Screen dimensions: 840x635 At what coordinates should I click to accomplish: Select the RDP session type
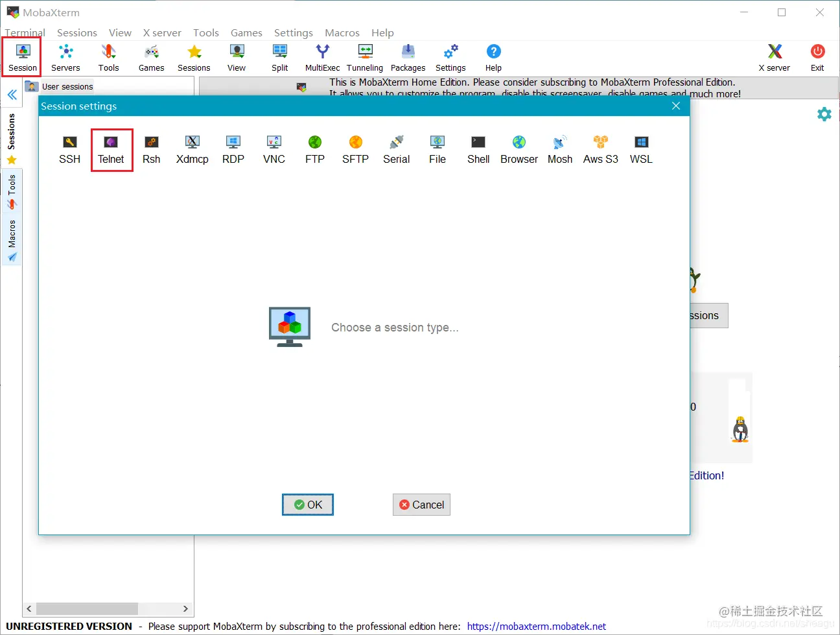click(x=233, y=150)
